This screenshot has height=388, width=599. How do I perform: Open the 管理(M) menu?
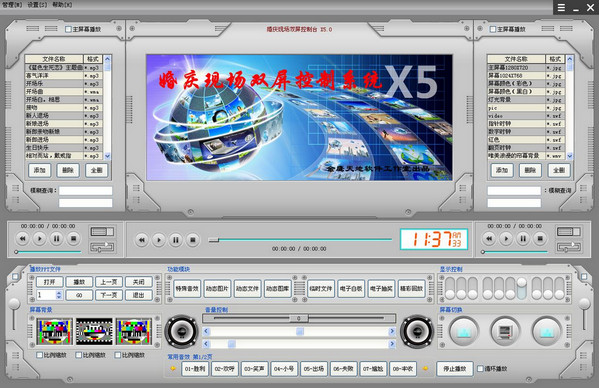pos(12,5)
